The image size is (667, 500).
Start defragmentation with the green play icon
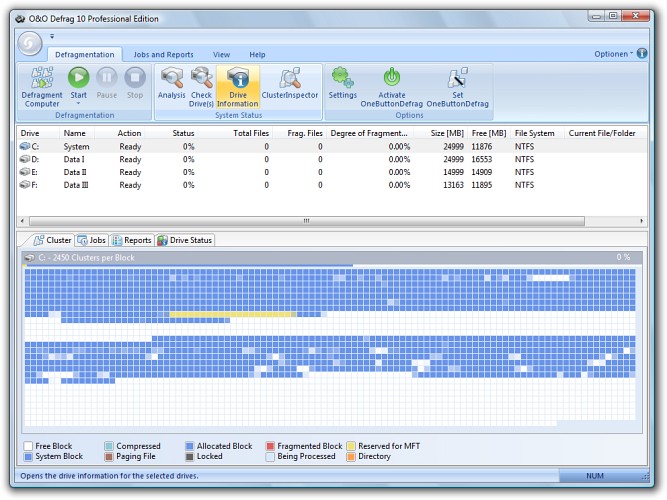click(x=79, y=78)
